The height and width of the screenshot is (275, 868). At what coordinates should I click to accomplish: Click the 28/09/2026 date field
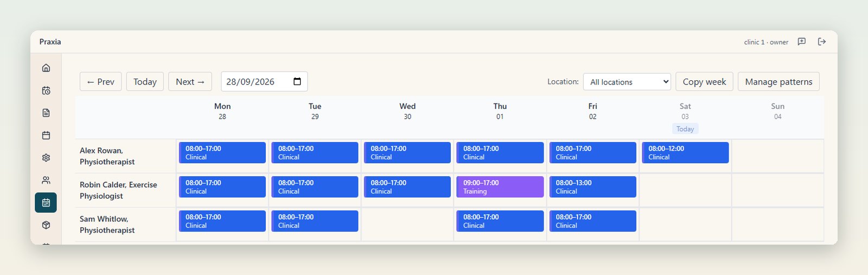point(264,81)
